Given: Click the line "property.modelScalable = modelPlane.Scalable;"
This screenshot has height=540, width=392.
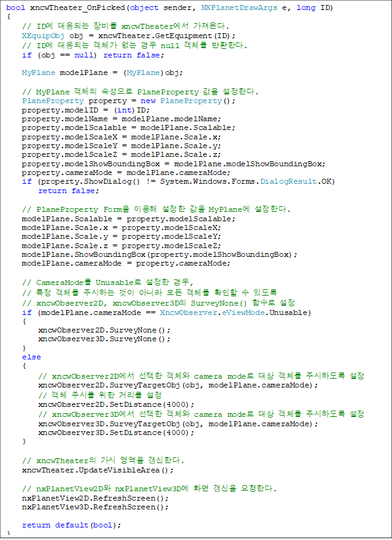Looking at the screenshot, I should click(129, 127).
